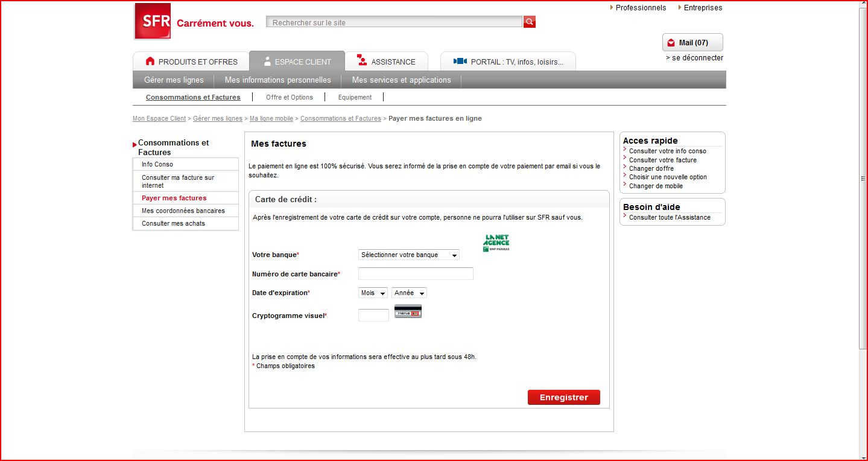Open Consommations et Factures submenu
The height and width of the screenshot is (461, 868).
[193, 97]
